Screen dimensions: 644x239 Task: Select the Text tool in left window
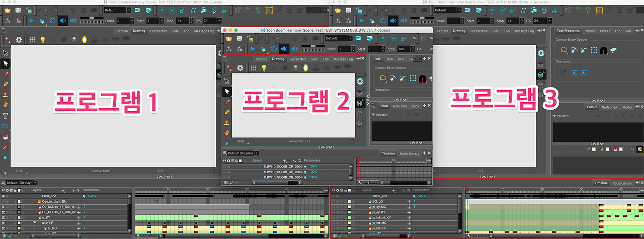click(6, 115)
